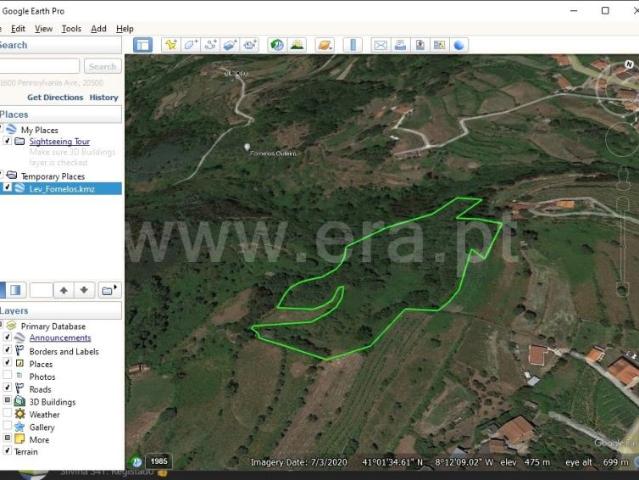Move selected place down with arrow
The image size is (639, 480).
[84, 290]
